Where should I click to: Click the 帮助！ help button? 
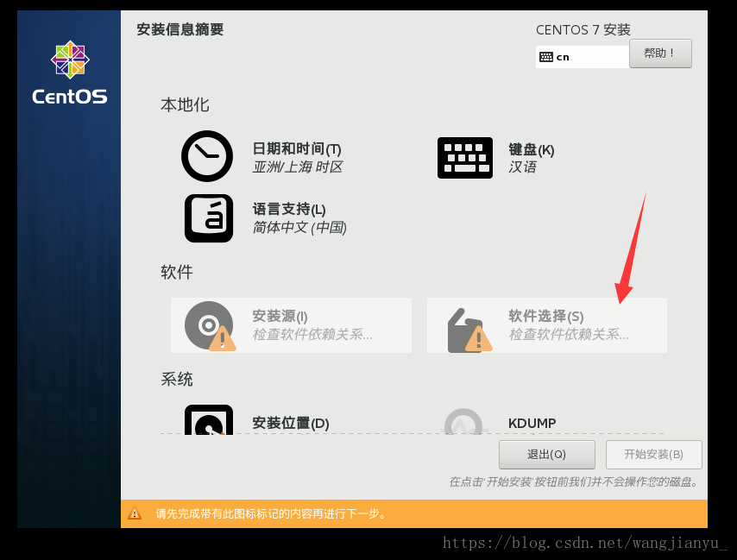[660, 53]
